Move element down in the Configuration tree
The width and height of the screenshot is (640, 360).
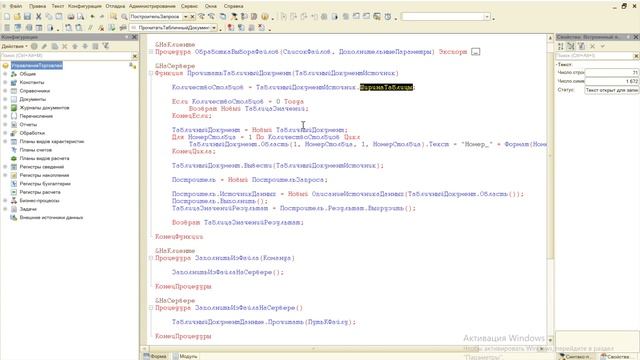point(85,46)
